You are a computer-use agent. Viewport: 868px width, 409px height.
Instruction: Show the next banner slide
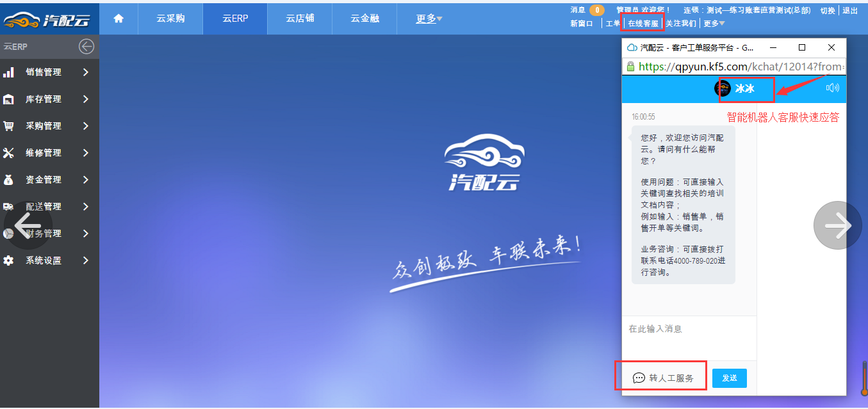(x=838, y=225)
